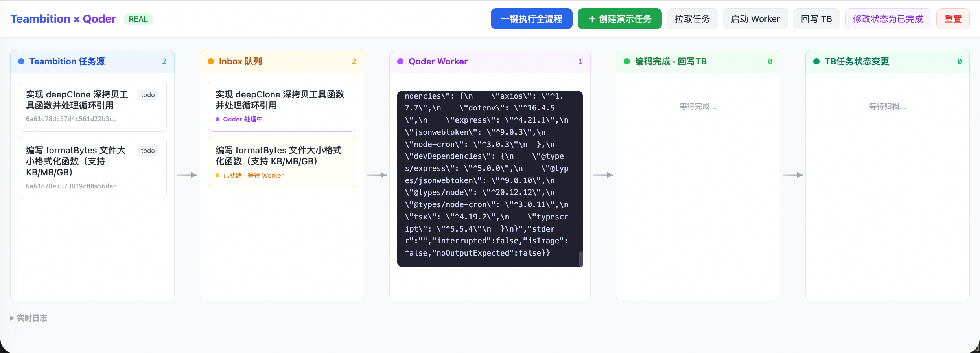Click the 一键执行全流程 button
The width and height of the screenshot is (980, 353).
pyautogui.click(x=531, y=19)
